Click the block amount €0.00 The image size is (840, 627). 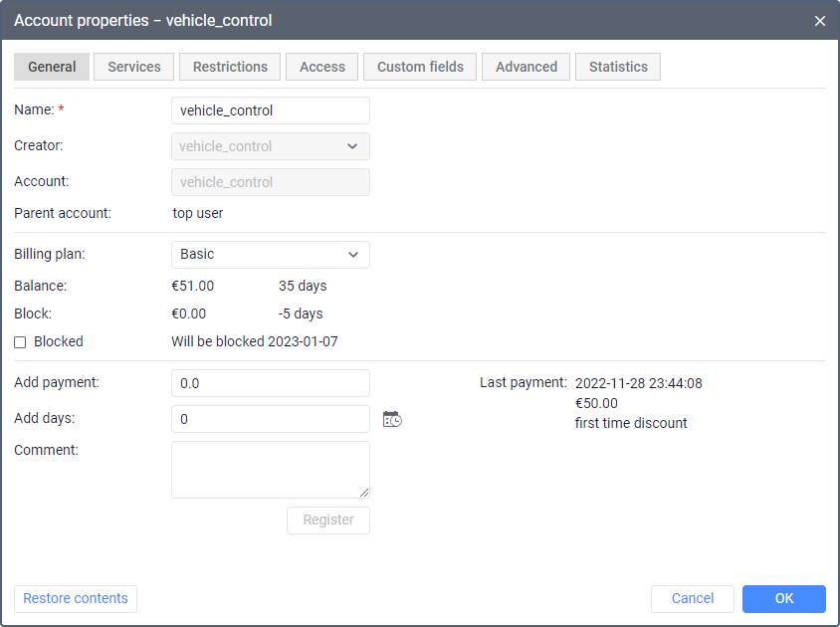tap(188, 313)
